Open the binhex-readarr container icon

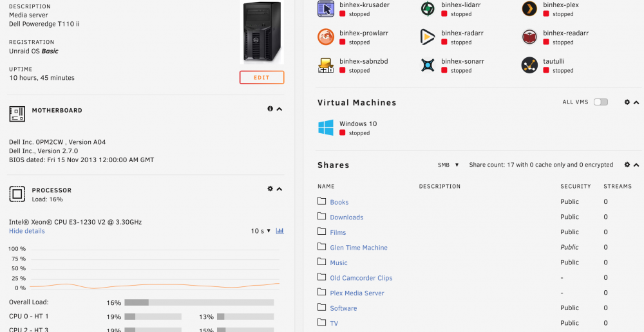click(x=529, y=37)
